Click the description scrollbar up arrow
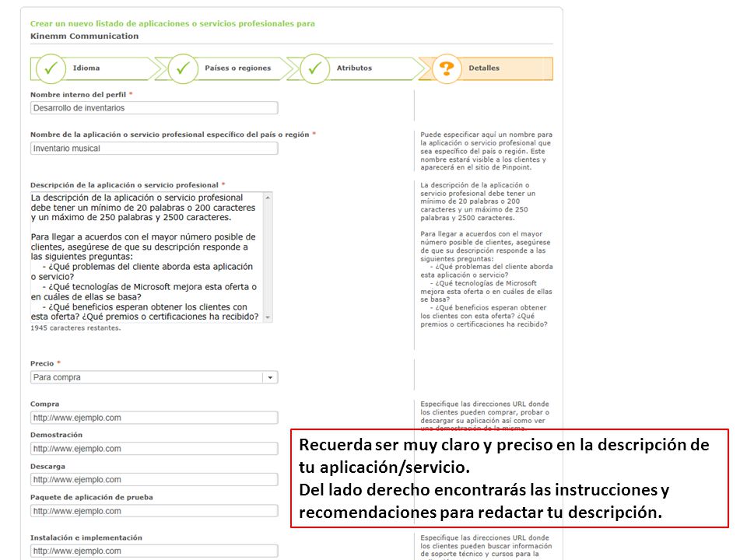Image resolution: width=747 pixels, height=560 pixels. tap(268, 197)
